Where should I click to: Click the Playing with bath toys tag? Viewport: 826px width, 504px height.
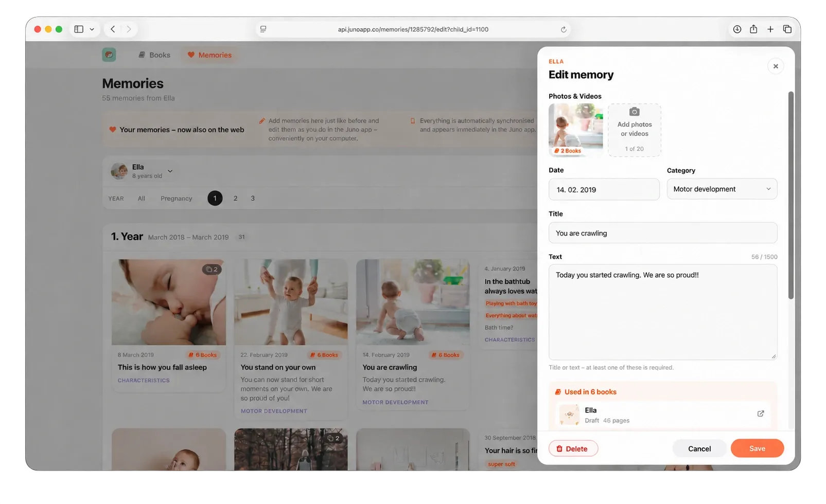point(511,303)
